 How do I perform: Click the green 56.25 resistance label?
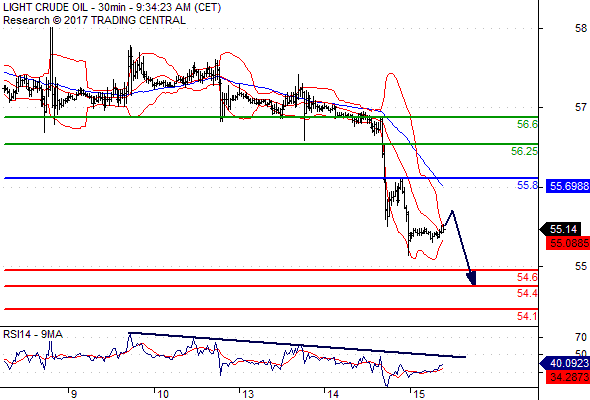click(524, 151)
